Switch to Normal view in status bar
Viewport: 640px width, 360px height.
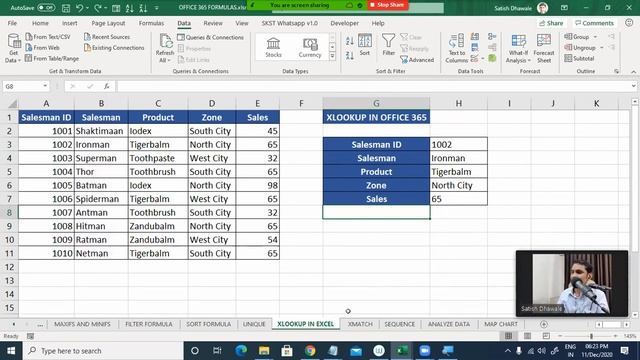tap(508, 336)
